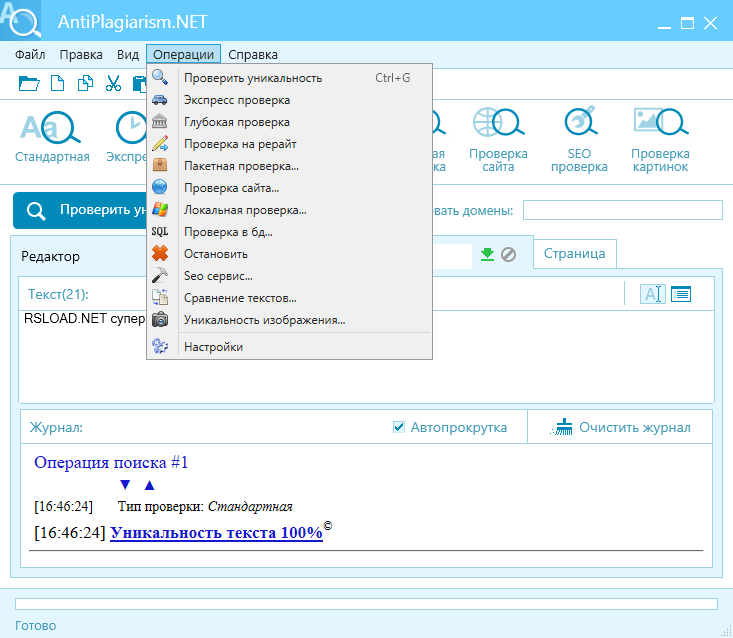Click the Текст(21): label

pyautogui.click(x=58, y=294)
